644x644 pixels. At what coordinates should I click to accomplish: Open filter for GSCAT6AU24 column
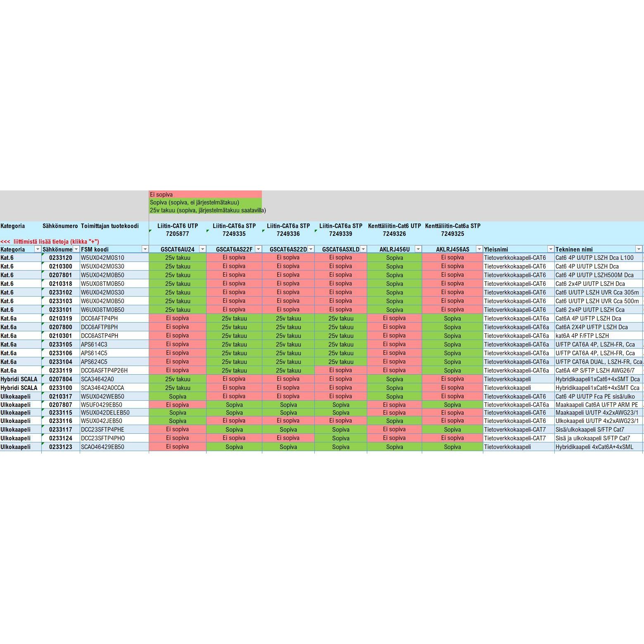coord(202,249)
